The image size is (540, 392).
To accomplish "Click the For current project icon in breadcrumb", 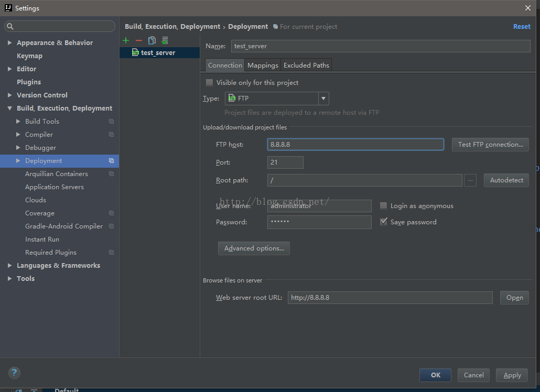I will point(275,27).
